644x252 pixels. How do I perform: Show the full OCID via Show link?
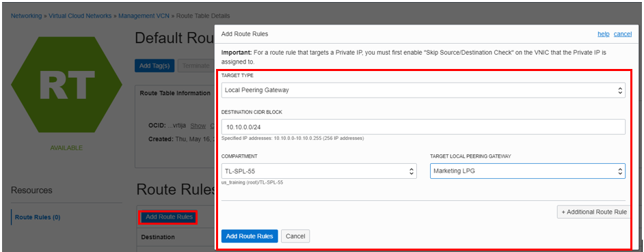pyautogui.click(x=198, y=126)
